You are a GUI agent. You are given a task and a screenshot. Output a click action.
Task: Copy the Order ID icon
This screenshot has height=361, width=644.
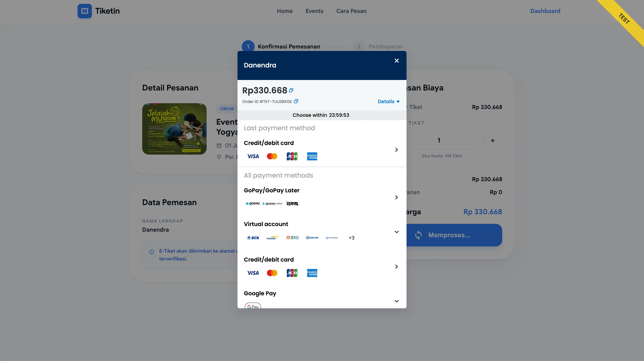pyautogui.click(x=296, y=101)
